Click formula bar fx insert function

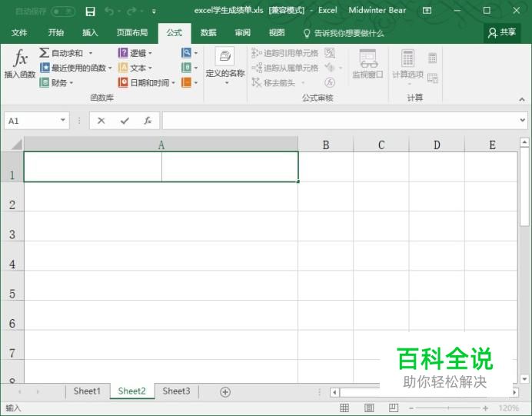[x=148, y=121]
